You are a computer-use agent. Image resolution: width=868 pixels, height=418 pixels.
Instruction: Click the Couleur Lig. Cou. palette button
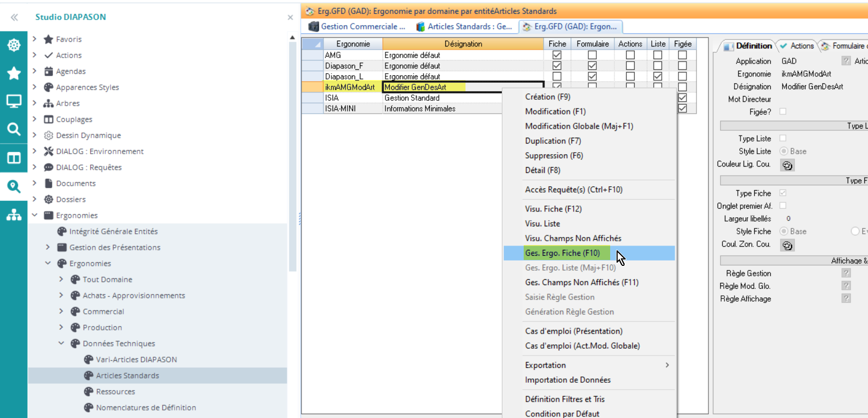pyautogui.click(x=787, y=165)
